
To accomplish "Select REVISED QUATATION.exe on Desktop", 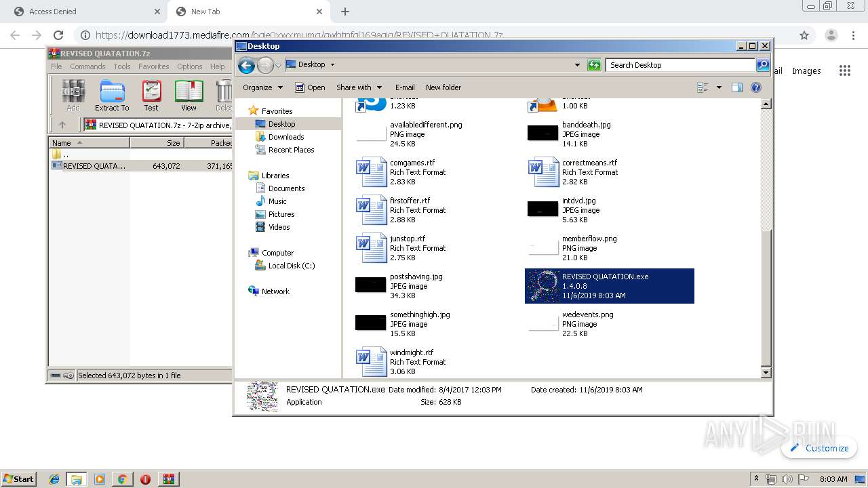I will tap(610, 286).
